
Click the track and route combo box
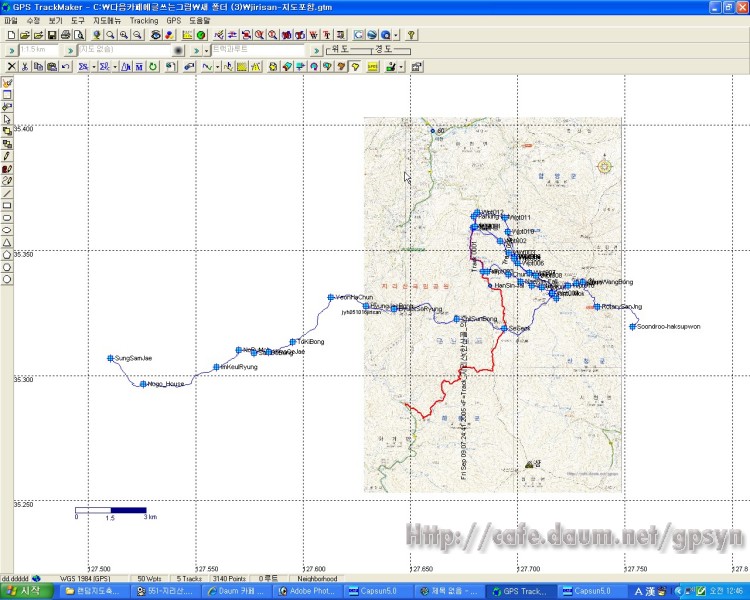click(x=258, y=50)
